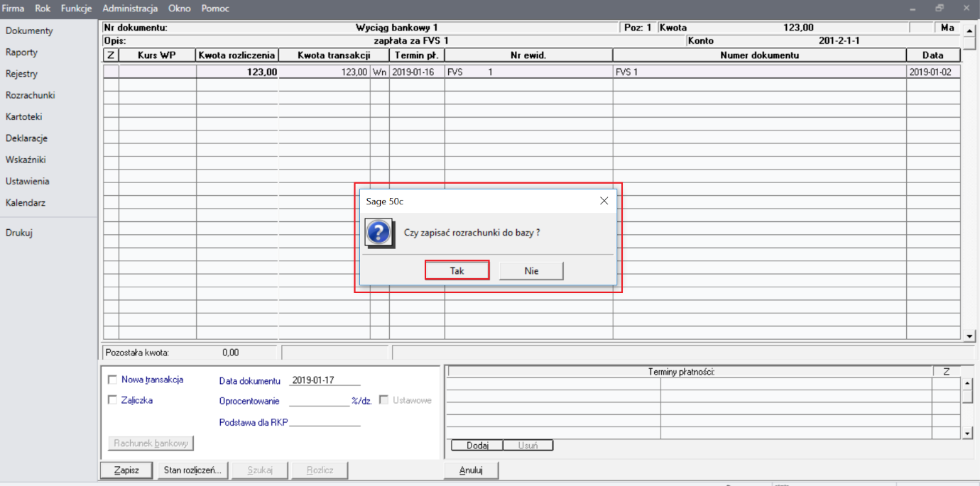Screen dimensions: 980x486
Task: Click the Podstawa dla RKP field
Action: coord(325,422)
